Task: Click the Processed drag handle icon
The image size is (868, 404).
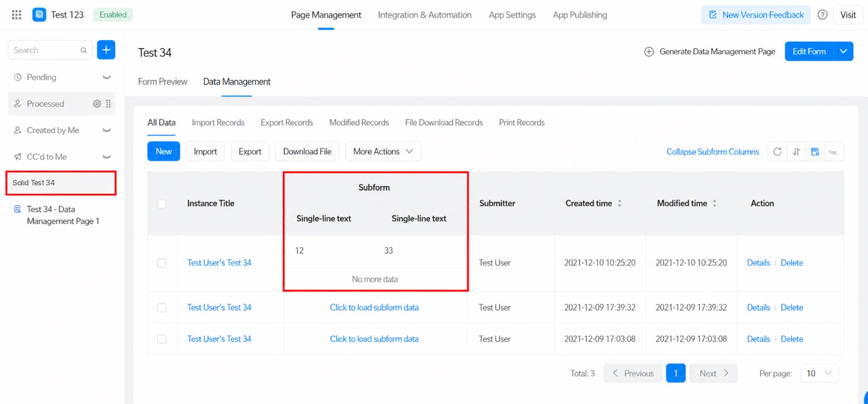Action: coord(108,104)
